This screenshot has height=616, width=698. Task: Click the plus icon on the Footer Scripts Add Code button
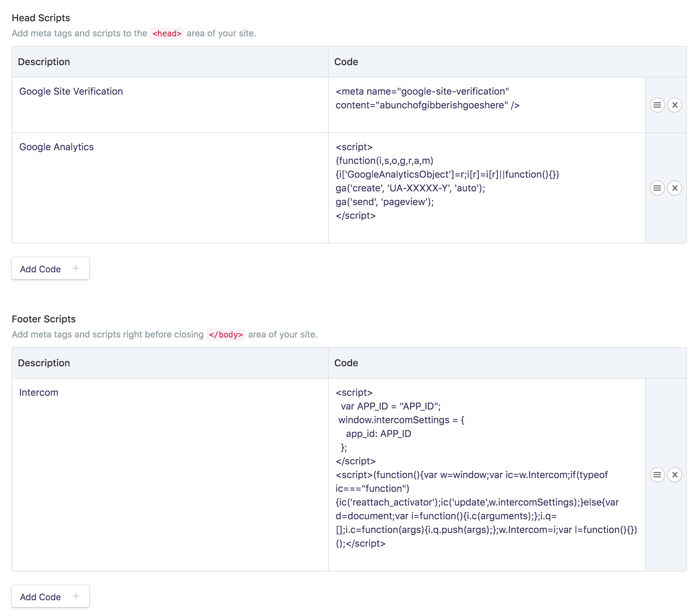coord(76,596)
